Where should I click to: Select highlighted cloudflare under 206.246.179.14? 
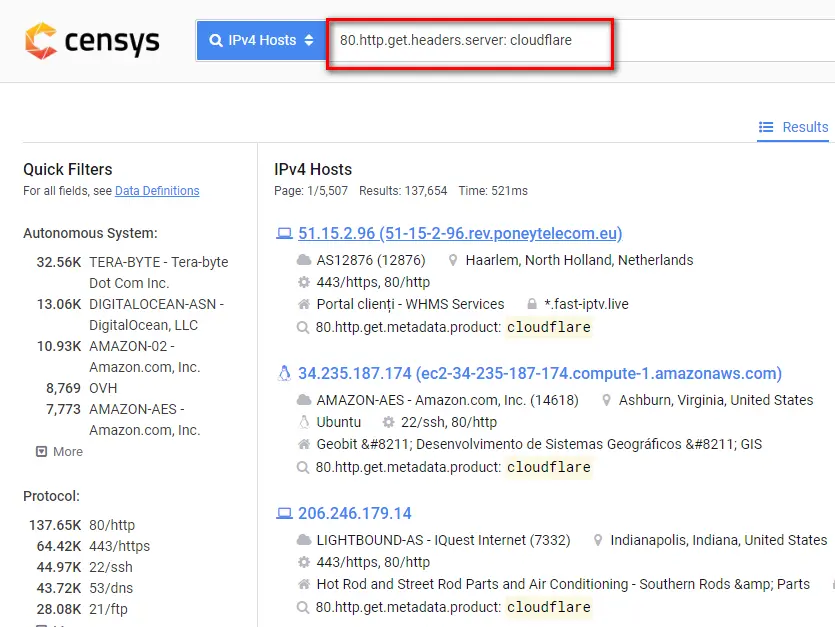(549, 607)
